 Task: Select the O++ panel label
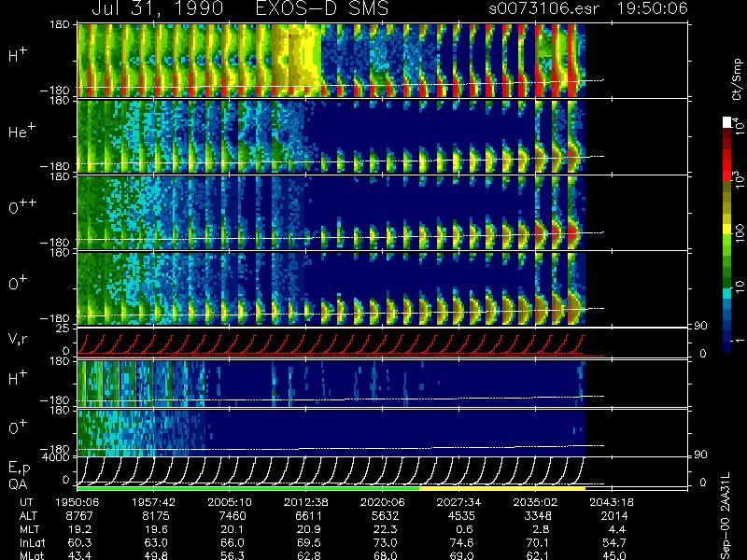[x=21, y=206]
